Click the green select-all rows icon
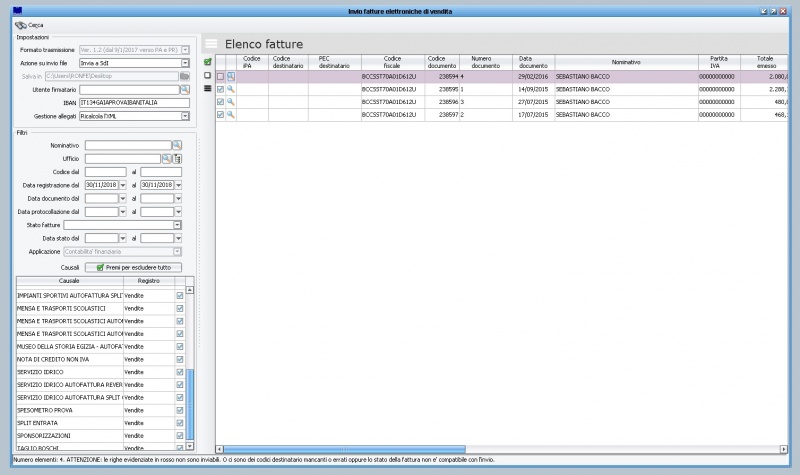This screenshot has width=800, height=475. [207, 62]
